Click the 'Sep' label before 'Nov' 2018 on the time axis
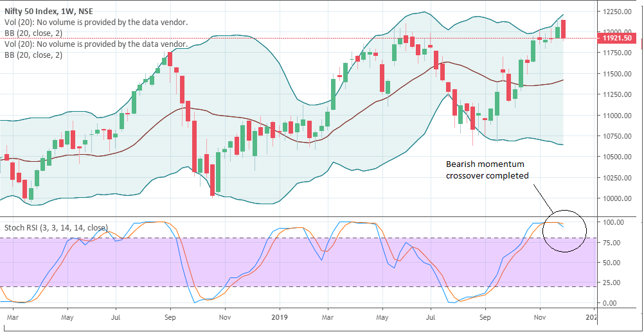644x332 pixels. click(x=170, y=317)
